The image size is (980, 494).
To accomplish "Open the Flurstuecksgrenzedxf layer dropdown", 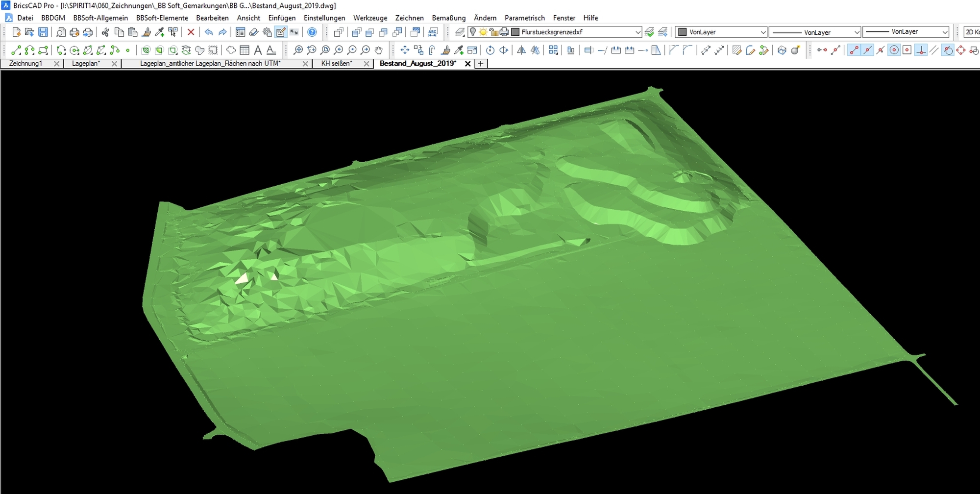I will pos(637,32).
